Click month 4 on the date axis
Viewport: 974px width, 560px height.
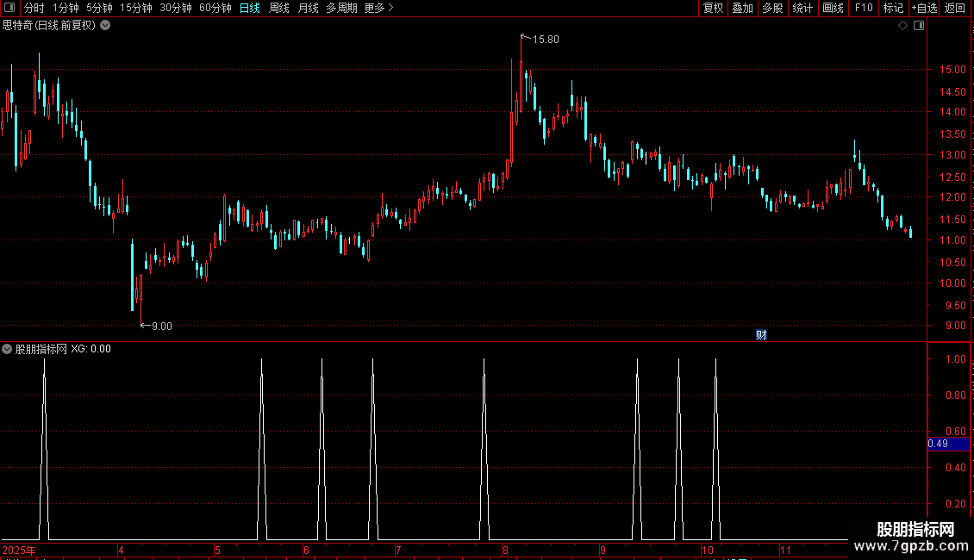pos(122,550)
